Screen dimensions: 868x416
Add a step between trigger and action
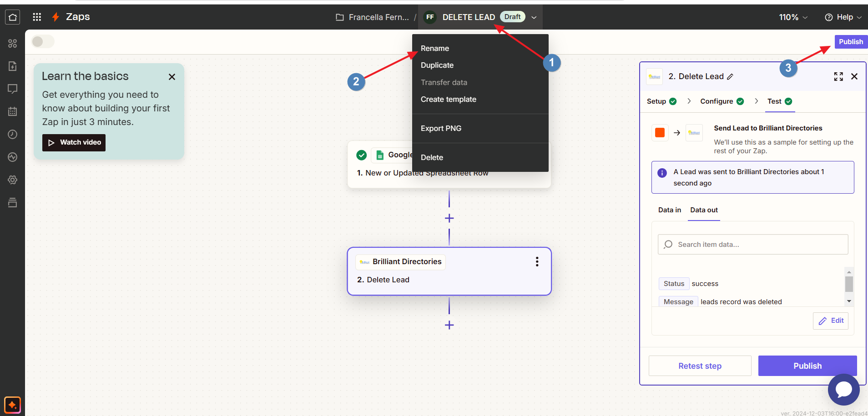tap(449, 218)
